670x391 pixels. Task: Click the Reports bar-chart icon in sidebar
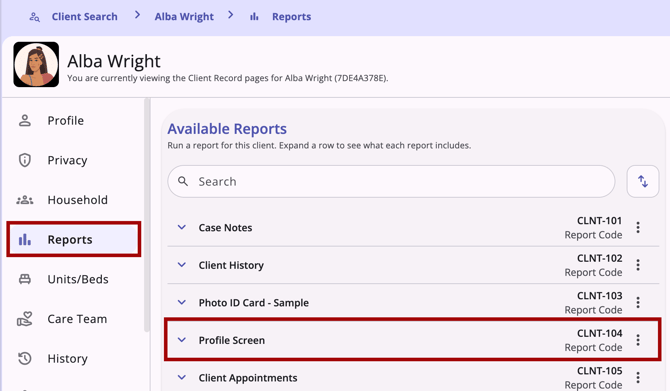tap(25, 239)
